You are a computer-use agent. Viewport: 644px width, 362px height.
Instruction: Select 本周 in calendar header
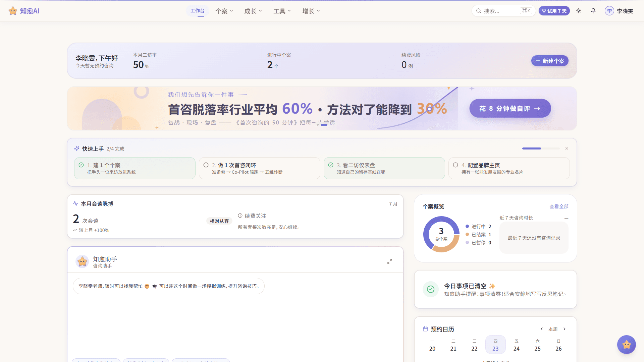(553, 329)
